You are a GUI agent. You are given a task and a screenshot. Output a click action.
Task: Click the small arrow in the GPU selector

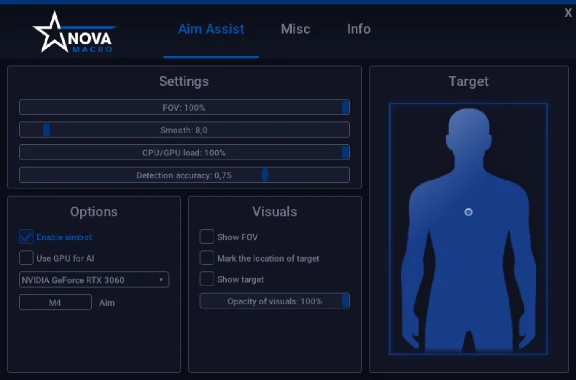(161, 280)
